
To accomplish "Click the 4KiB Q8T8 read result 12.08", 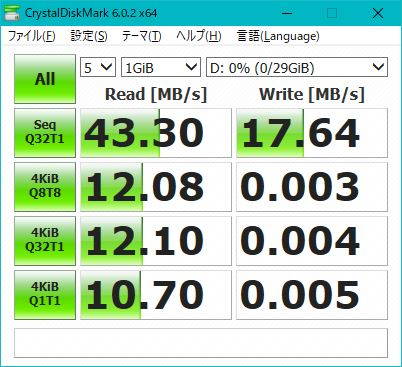I will [156, 187].
